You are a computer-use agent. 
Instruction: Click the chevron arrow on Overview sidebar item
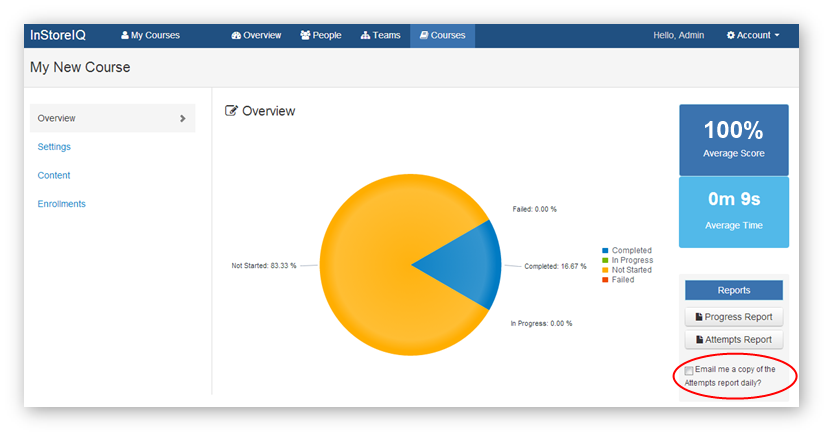[x=183, y=118]
